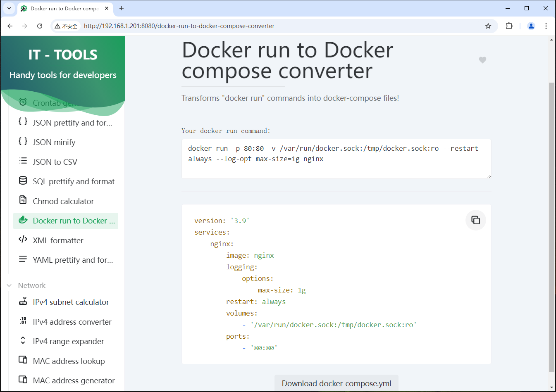Open the XML formatter tool
The image size is (556, 392).
pos(58,240)
